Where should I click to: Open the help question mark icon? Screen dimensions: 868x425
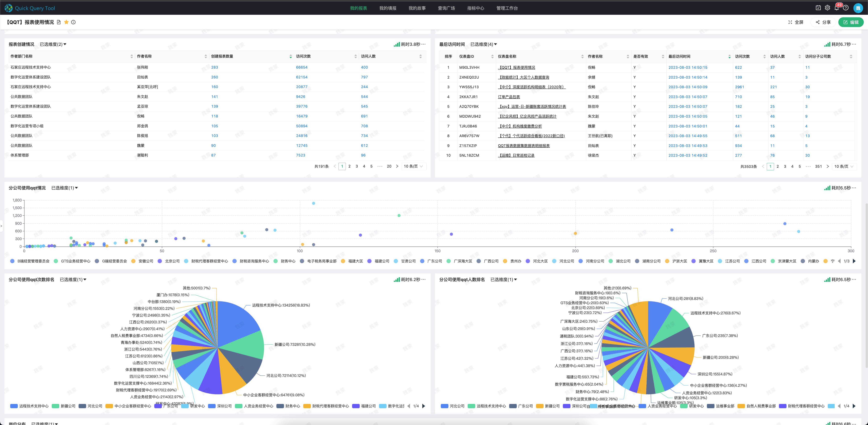pyautogui.click(x=846, y=8)
